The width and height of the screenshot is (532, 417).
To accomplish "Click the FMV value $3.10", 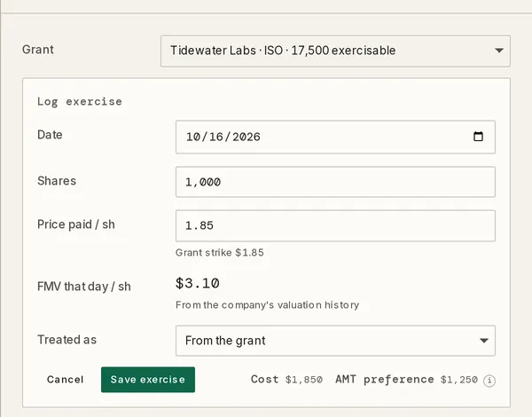I will pyautogui.click(x=198, y=283).
